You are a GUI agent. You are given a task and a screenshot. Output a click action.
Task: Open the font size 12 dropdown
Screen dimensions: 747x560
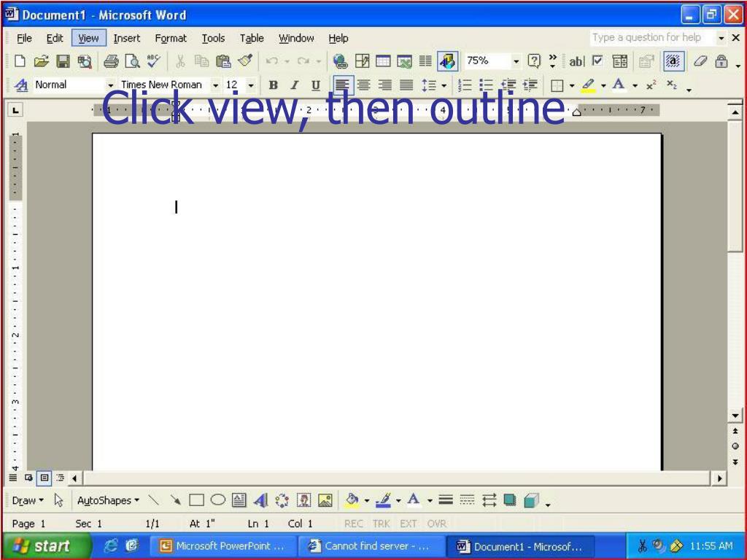pyautogui.click(x=251, y=86)
